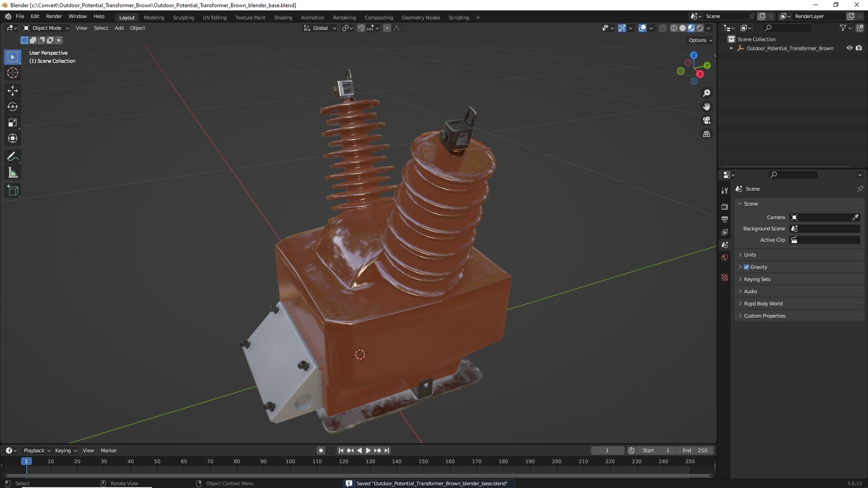Click the Marker menu in timeline

pyautogui.click(x=108, y=450)
